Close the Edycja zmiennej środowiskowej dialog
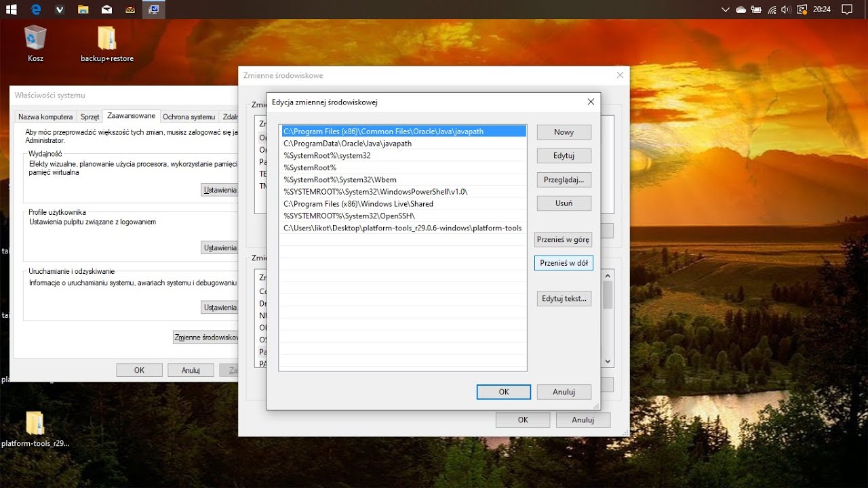Image resolution: width=868 pixels, height=488 pixels. tap(591, 102)
